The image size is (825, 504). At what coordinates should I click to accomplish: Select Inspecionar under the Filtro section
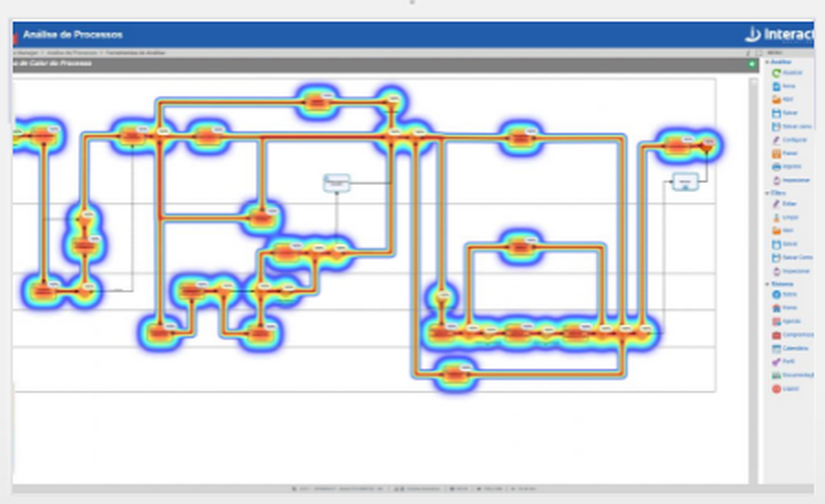click(x=791, y=271)
